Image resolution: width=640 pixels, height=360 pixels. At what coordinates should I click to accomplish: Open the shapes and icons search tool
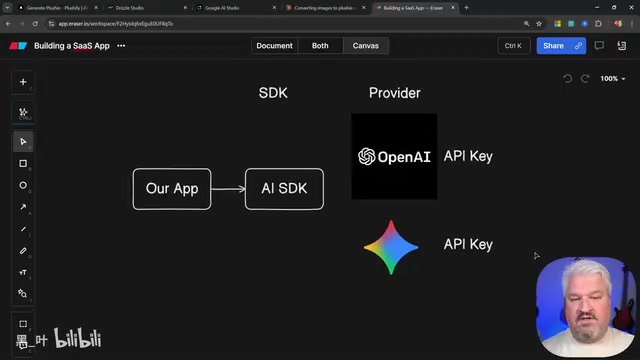tap(23, 293)
